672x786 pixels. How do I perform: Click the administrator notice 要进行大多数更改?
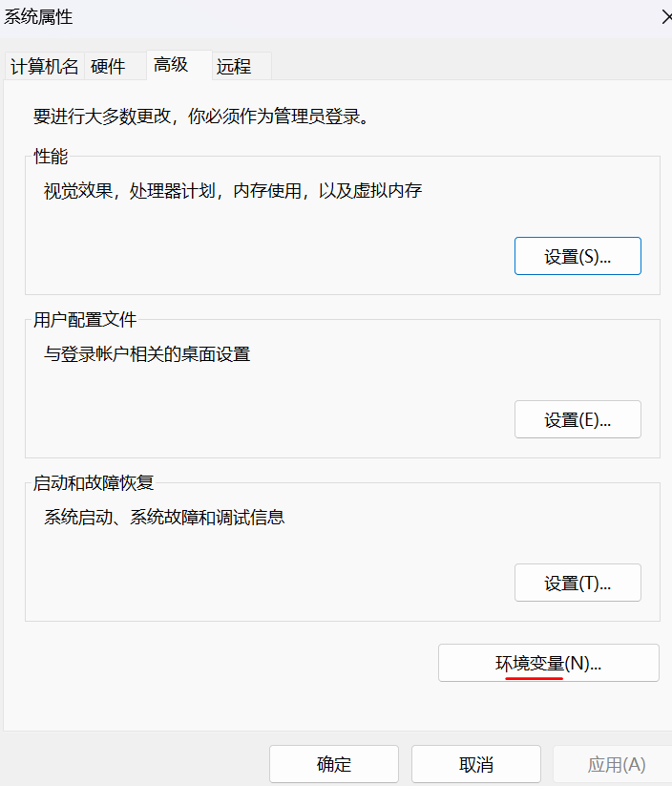click(201, 117)
